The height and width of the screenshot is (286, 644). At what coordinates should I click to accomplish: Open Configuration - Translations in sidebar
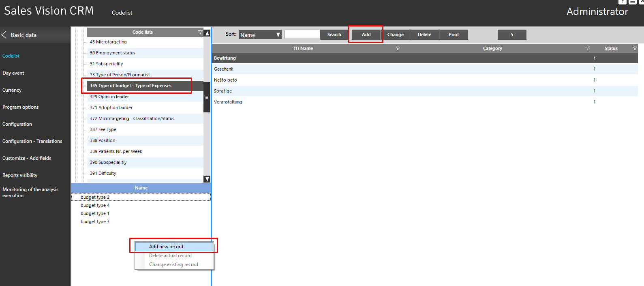[32, 141]
